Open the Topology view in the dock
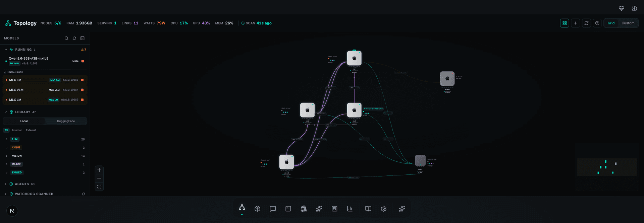Screen dimensions: 644x223 tap(242, 208)
